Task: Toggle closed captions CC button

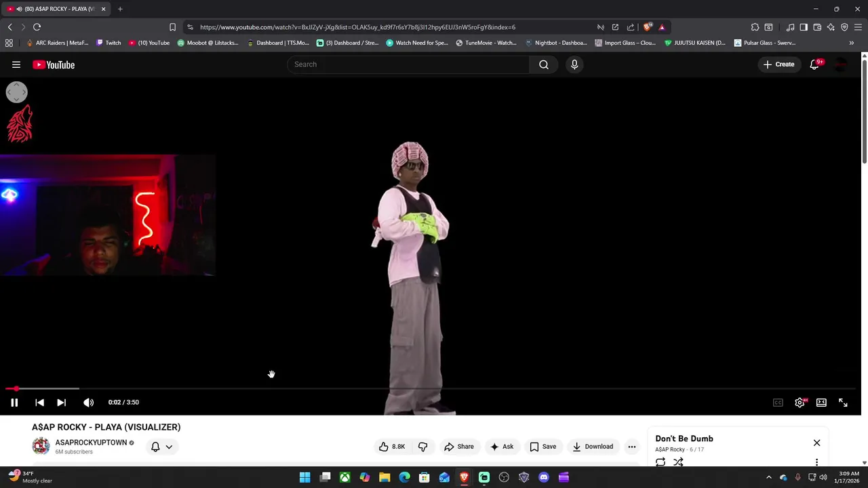Action: click(778, 403)
